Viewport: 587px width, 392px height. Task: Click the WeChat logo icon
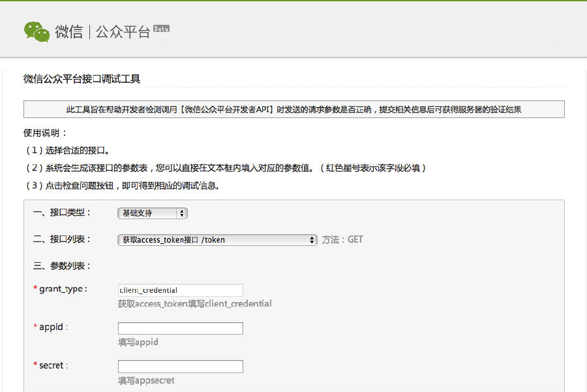[37, 31]
